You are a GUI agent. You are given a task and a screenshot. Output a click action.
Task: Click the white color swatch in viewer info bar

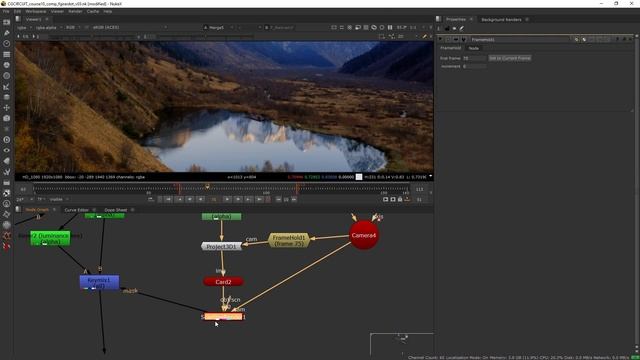359,177
